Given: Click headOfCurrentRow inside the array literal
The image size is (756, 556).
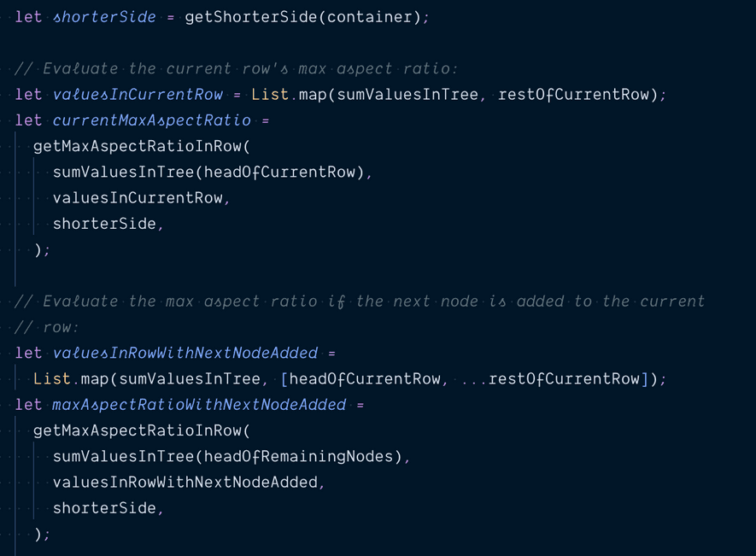Looking at the screenshot, I should point(365,378).
